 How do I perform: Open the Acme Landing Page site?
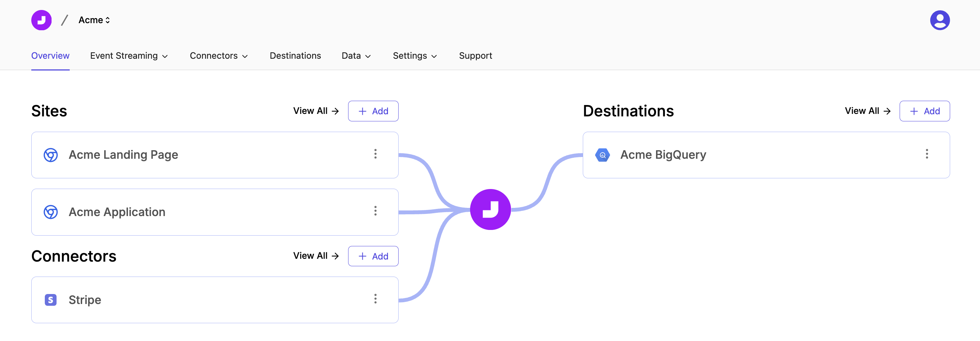(x=215, y=155)
